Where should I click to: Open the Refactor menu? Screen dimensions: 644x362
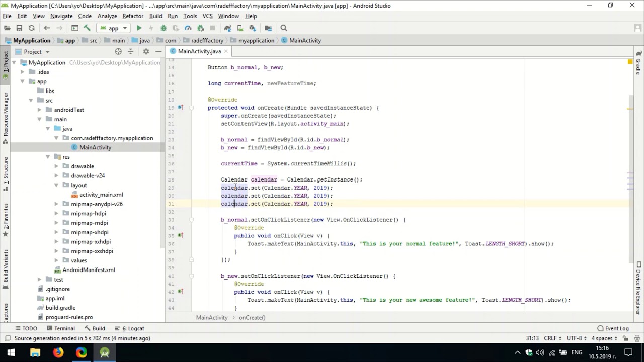tap(133, 16)
